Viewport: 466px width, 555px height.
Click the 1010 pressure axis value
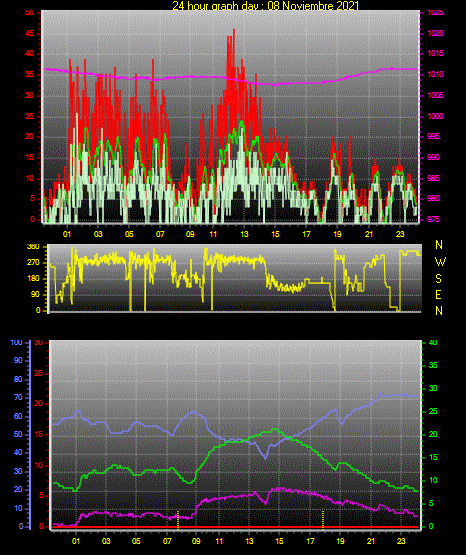click(435, 75)
